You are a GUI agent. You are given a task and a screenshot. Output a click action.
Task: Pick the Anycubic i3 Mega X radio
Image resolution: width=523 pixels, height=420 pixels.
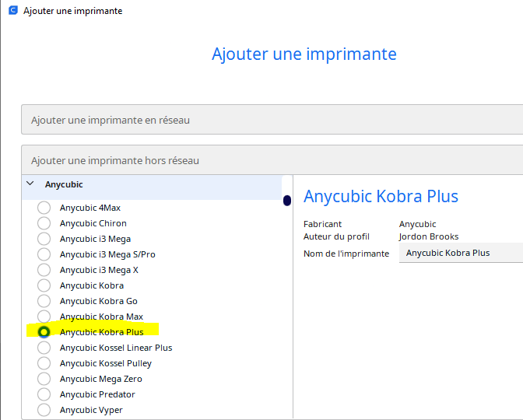44,270
